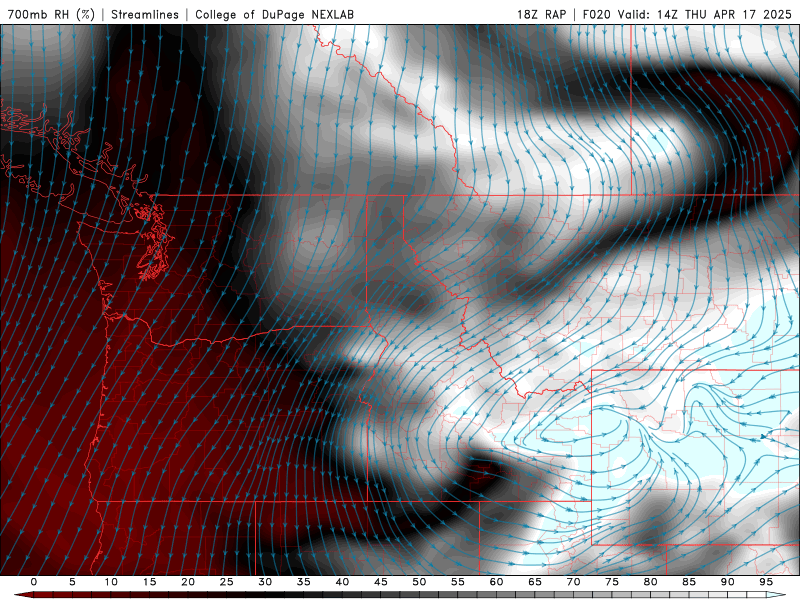Viewport: 800px width, 600px height.
Task: Click the colorbar tick label "70"
Action: tap(573, 582)
